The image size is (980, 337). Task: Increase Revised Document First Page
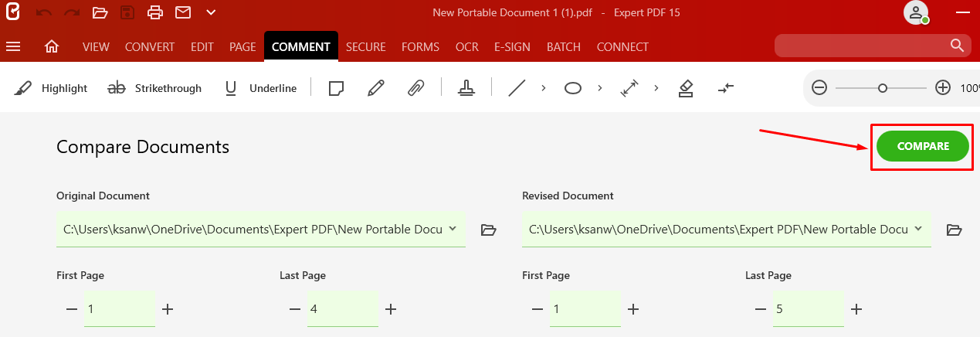coord(633,309)
